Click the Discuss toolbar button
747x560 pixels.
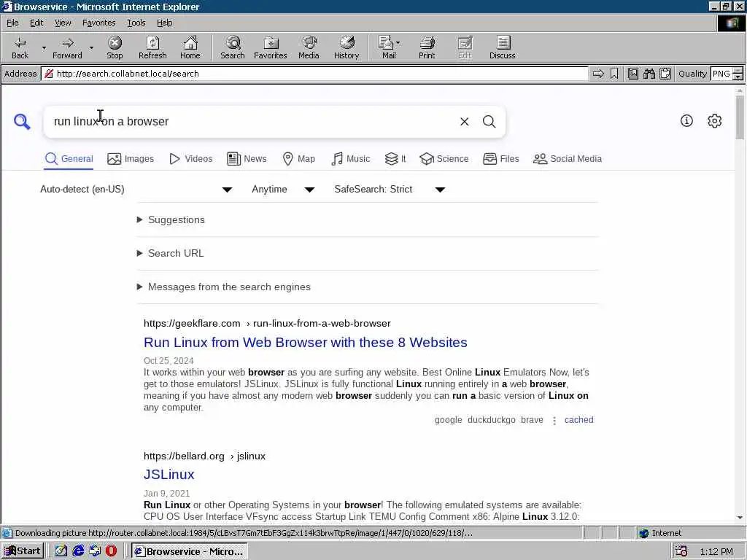click(x=502, y=47)
